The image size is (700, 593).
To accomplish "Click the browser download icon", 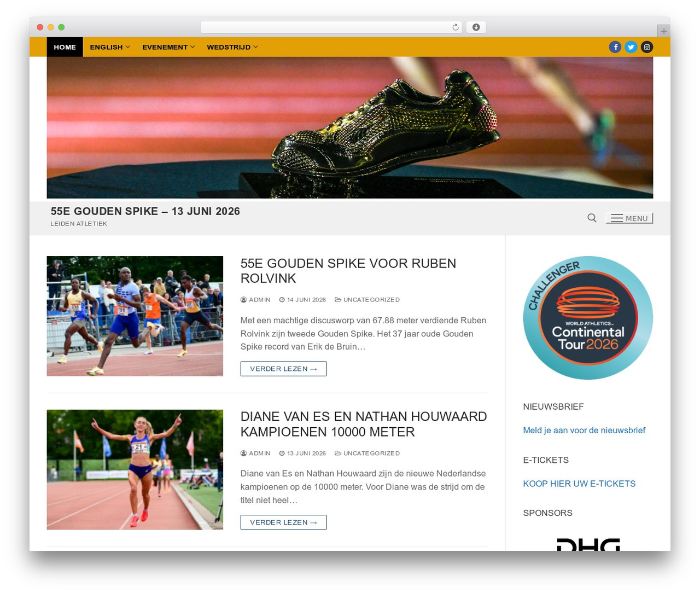I will (x=476, y=27).
